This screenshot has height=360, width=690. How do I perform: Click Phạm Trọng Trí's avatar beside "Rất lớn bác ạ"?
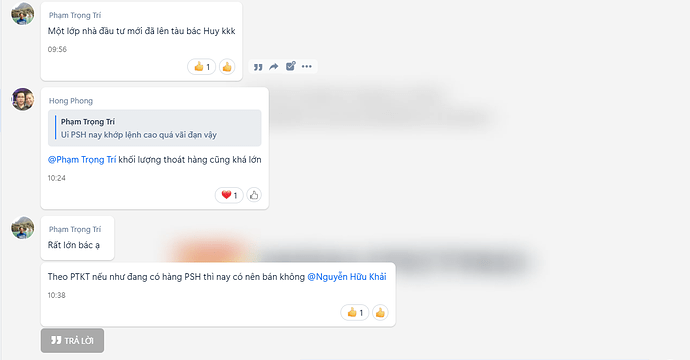pyautogui.click(x=22, y=228)
